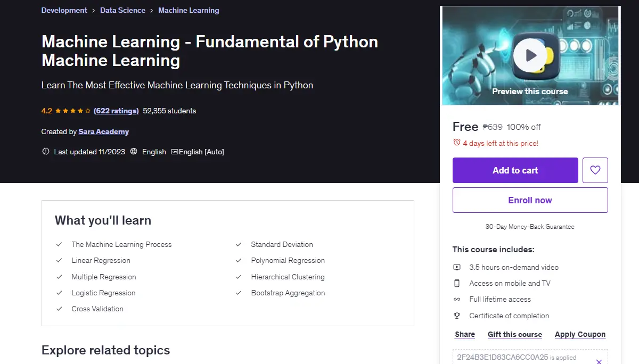Open the Development breadcrumb
Screen dimensions: 639x364
click(x=64, y=10)
